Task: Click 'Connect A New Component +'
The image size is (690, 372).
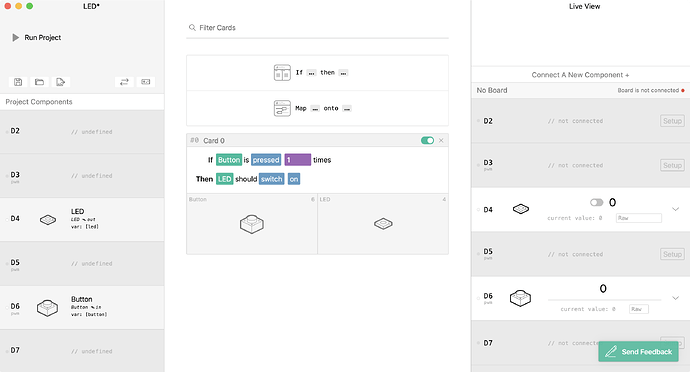Action: coord(580,75)
